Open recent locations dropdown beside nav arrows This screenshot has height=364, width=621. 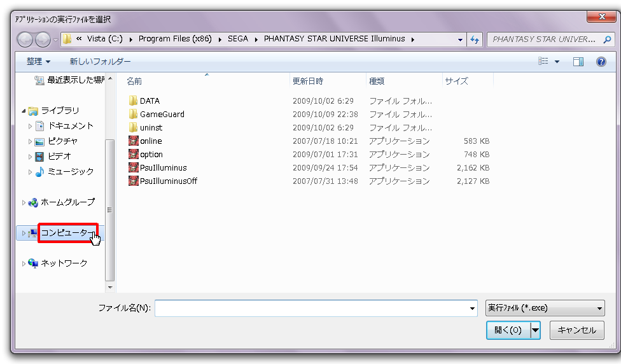click(55, 39)
